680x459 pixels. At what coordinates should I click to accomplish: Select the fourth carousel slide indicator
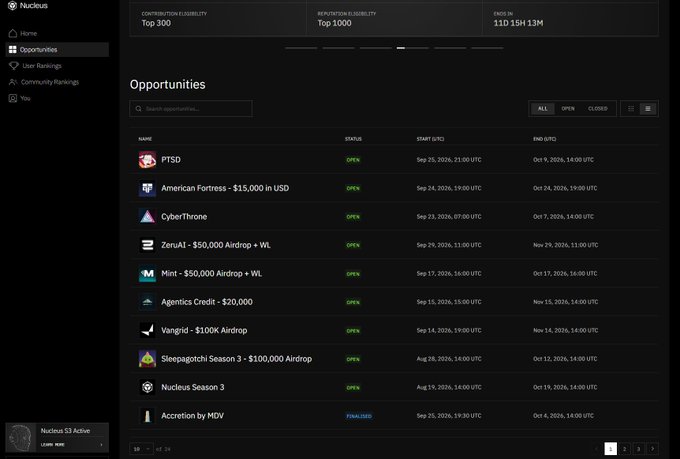point(413,48)
